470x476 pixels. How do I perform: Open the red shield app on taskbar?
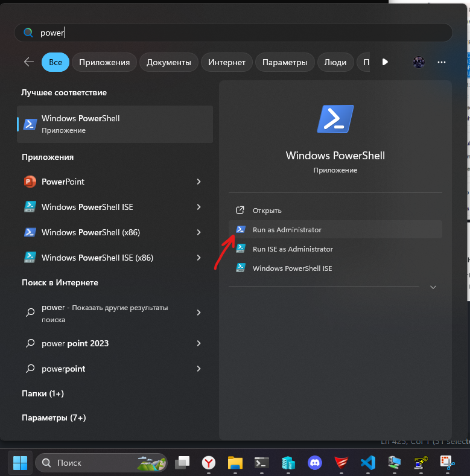pyautogui.click(x=341, y=463)
